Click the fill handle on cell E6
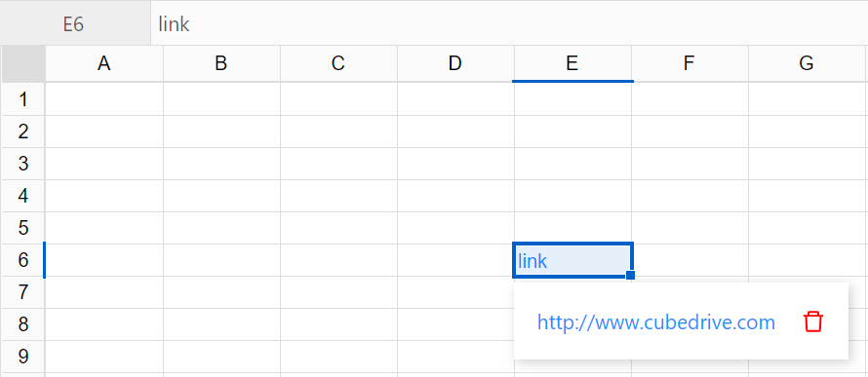The height and width of the screenshot is (377, 868). (x=630, y=275)
